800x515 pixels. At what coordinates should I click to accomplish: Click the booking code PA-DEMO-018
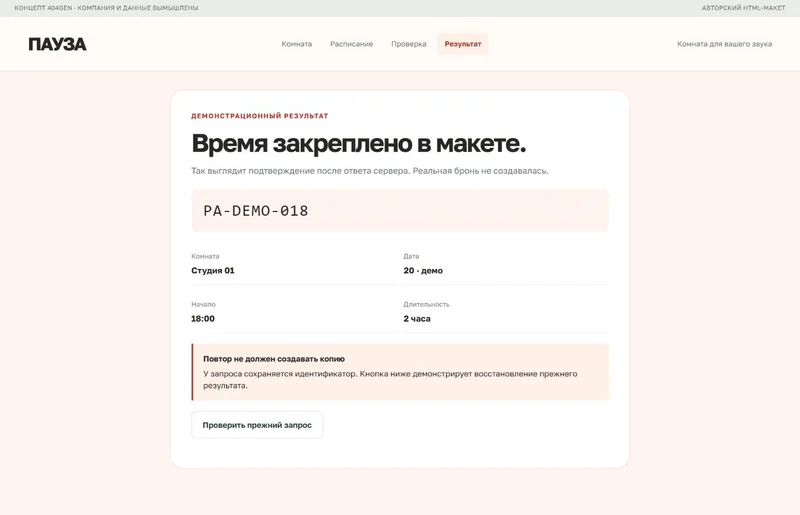256,211
